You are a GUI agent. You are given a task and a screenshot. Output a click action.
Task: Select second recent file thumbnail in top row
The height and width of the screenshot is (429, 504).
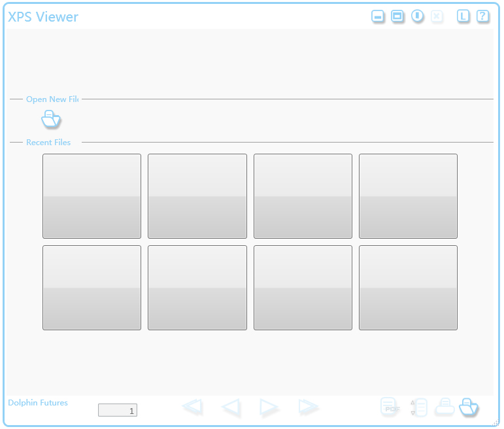[x=197, y=196]
